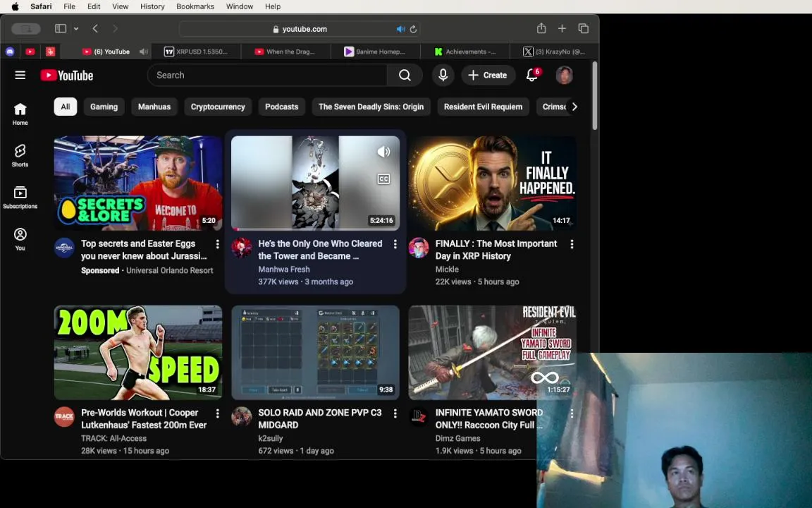Screen dimensions: 812x508
Task: Open Safari History menu
Action: click(152, 6)
